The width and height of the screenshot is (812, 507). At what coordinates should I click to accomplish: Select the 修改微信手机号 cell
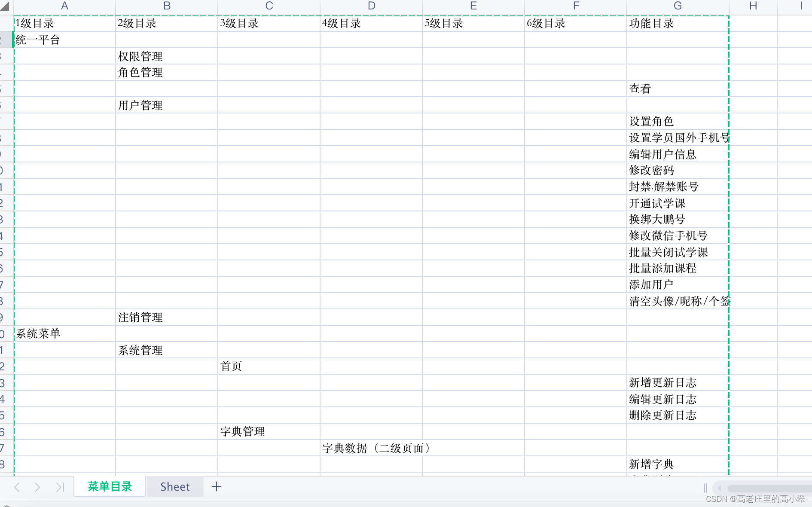678,236
